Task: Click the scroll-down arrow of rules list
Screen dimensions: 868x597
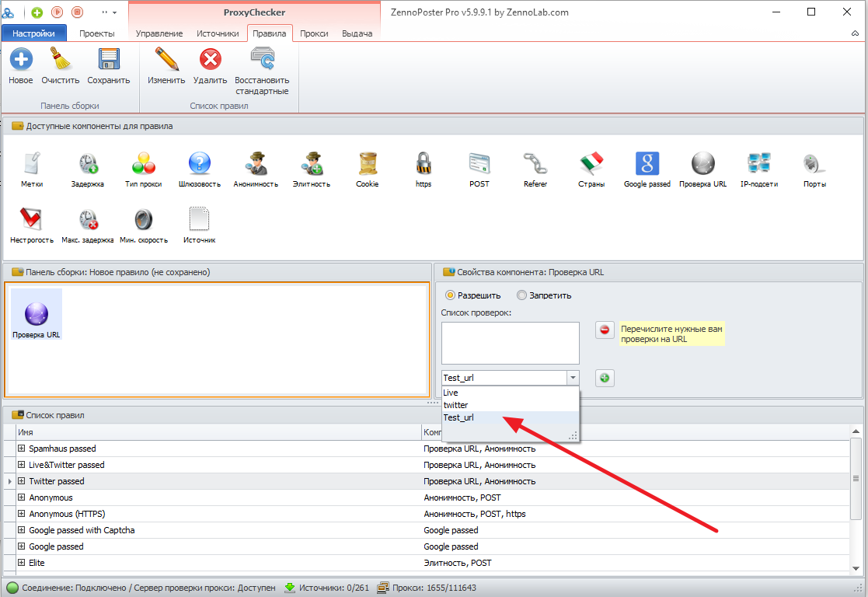Action: click(x=856, y=568)
